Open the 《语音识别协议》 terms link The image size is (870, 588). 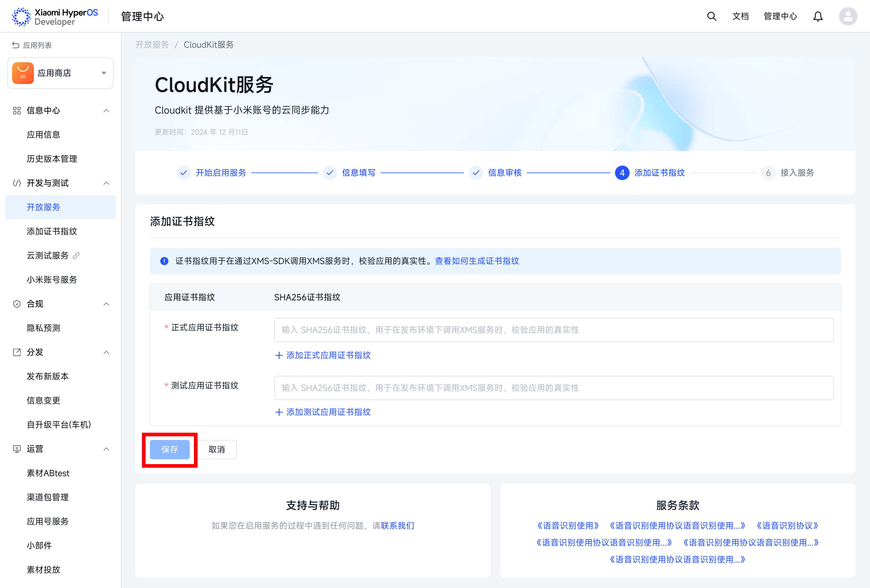pyautogui.click(x=787, y=526)
